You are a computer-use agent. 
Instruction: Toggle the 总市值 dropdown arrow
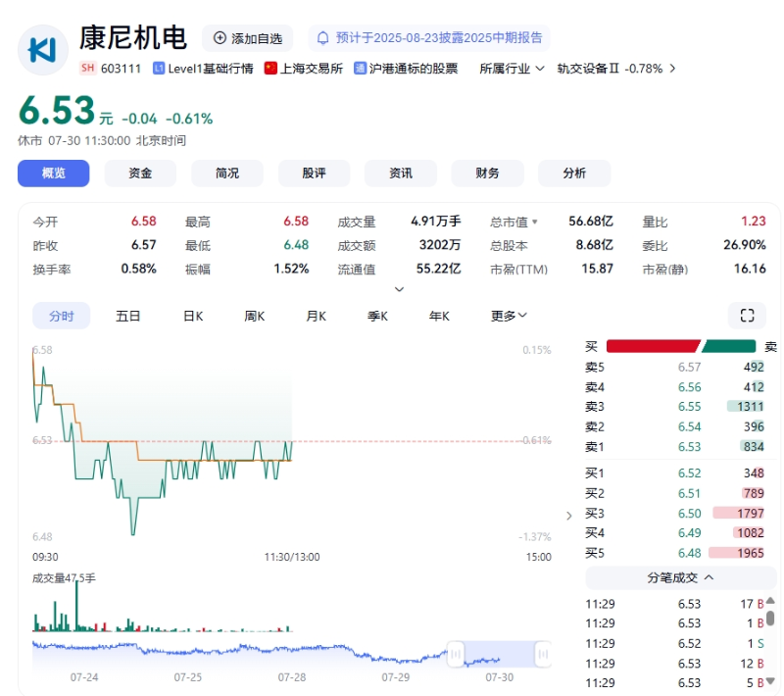534,223
